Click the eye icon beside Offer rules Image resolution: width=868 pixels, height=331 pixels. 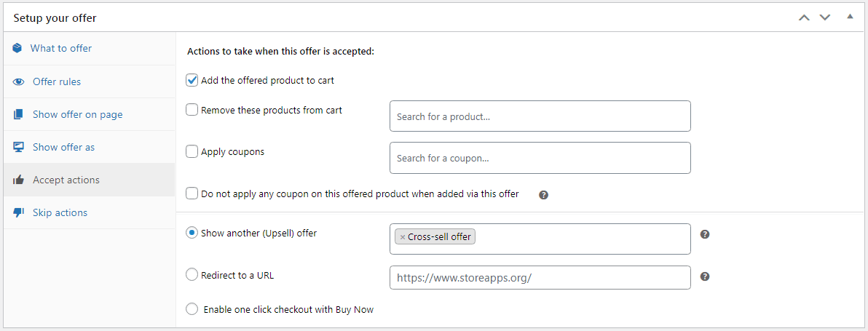pos(19,81)
